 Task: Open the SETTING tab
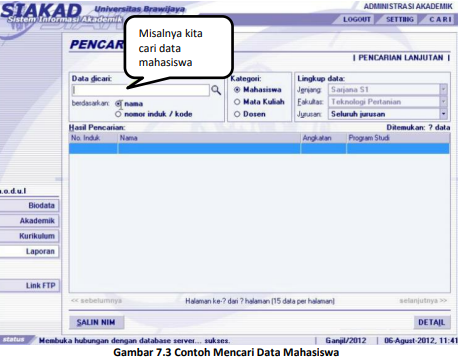[x=400, y=19]
